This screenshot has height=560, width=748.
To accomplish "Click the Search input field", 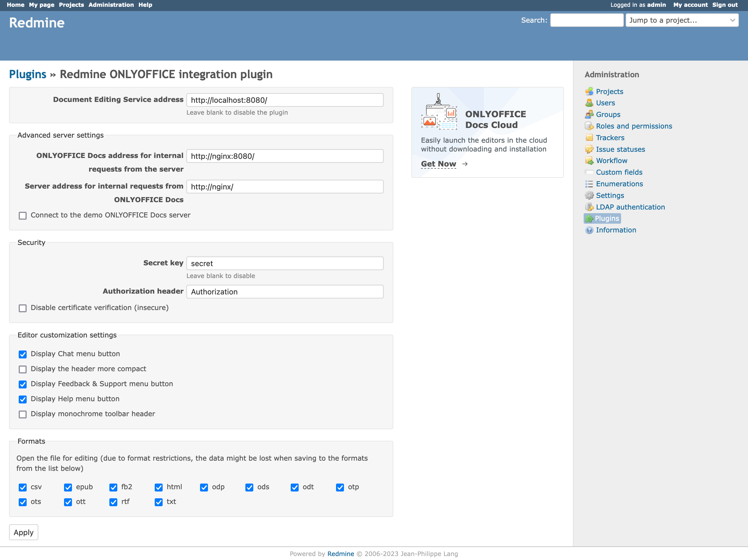I will (587, 20).
